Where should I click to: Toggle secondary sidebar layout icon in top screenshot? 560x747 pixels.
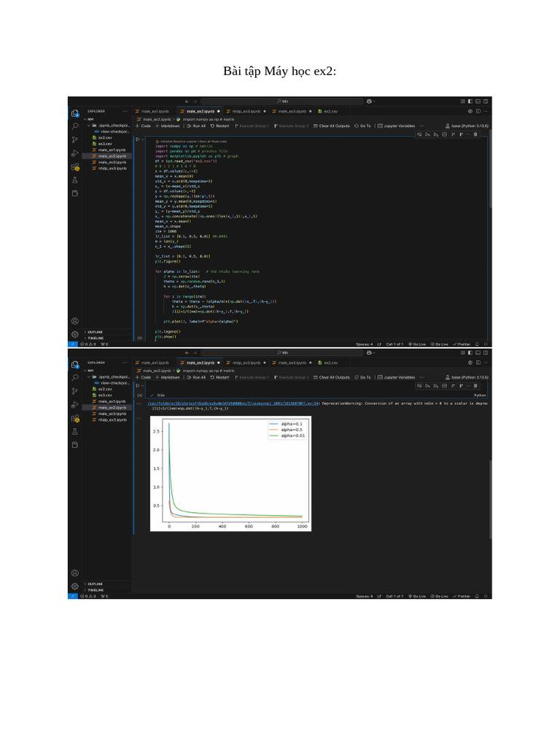click(485, 101)
